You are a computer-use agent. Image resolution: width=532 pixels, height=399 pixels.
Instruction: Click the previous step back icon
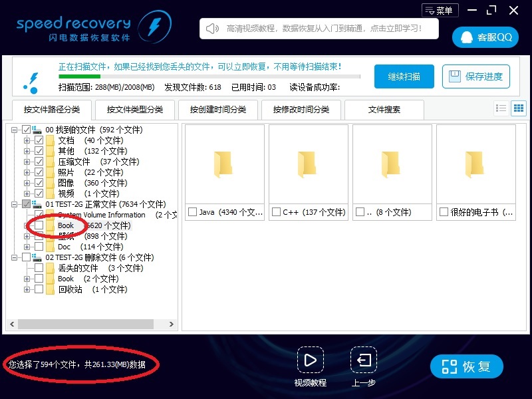click(x=363, y=360)
